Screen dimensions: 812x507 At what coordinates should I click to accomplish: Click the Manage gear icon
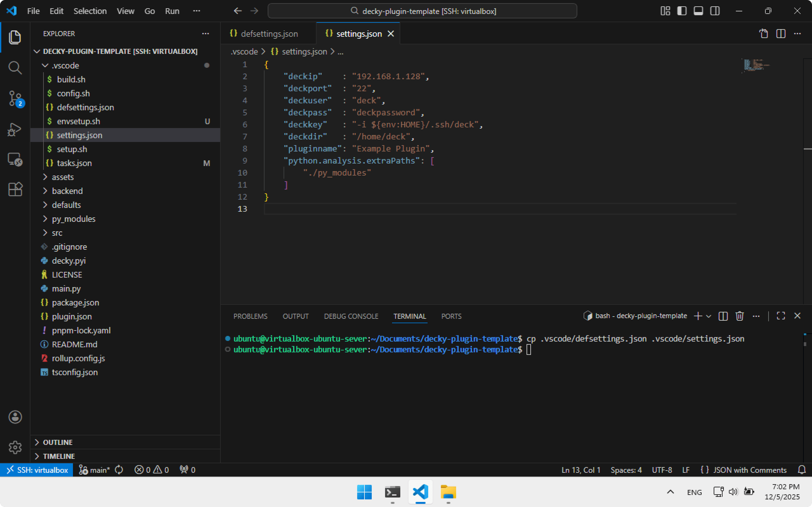tap(15, 447)
